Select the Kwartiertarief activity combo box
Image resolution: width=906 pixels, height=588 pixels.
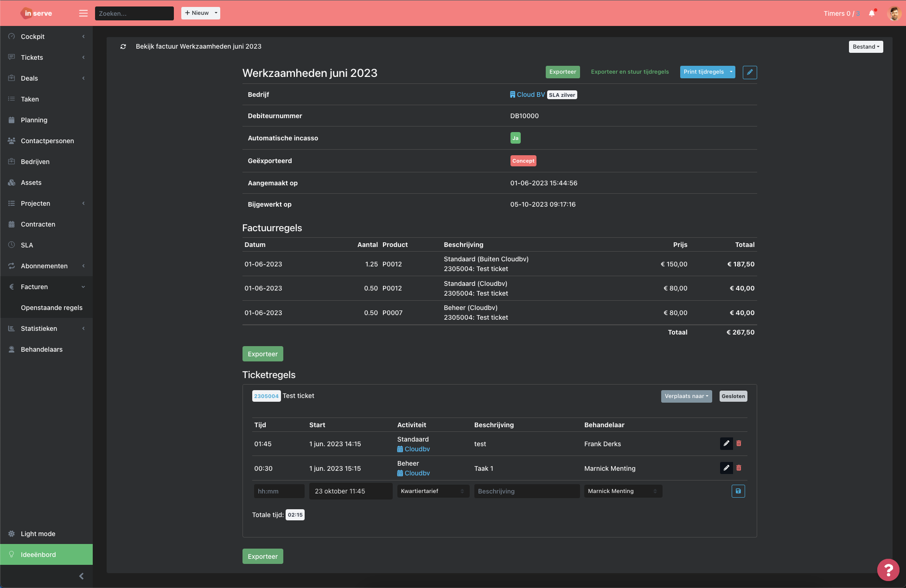(x=433, y=491)
